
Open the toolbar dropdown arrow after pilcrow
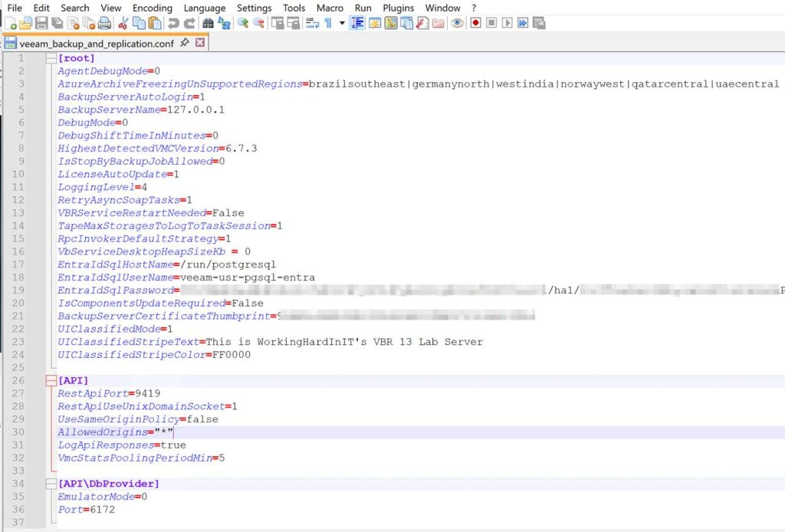click(342, 24)
